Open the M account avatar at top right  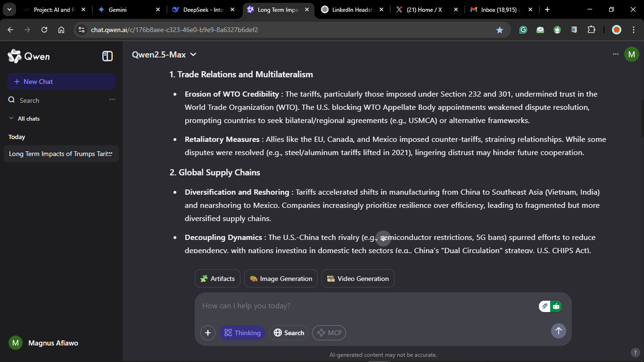coord(632,54)
